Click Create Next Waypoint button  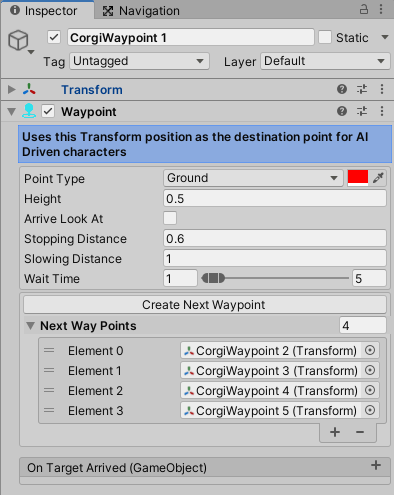tap(205, 305)
